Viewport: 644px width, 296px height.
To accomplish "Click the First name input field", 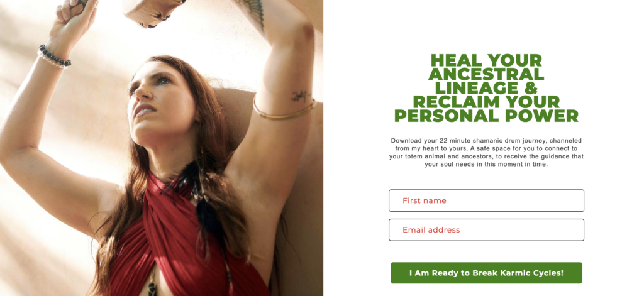I will 486,200.
